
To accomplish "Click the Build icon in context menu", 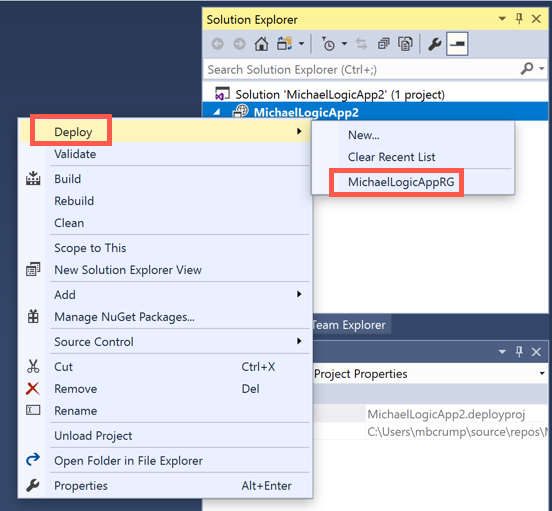I will (33, 178).
